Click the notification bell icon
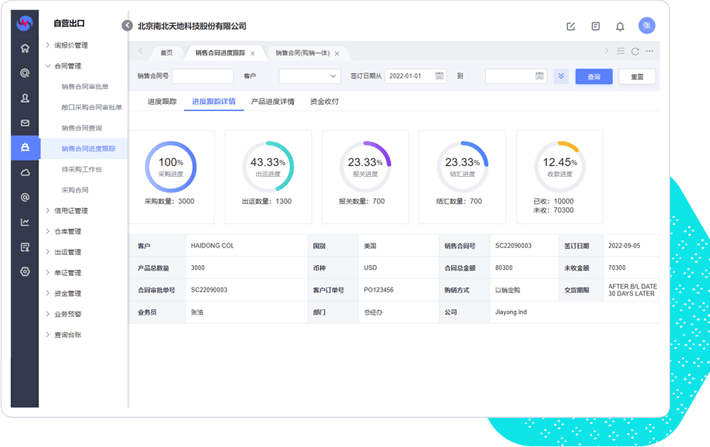The image size is (710, 447). (x=620, y=26)
